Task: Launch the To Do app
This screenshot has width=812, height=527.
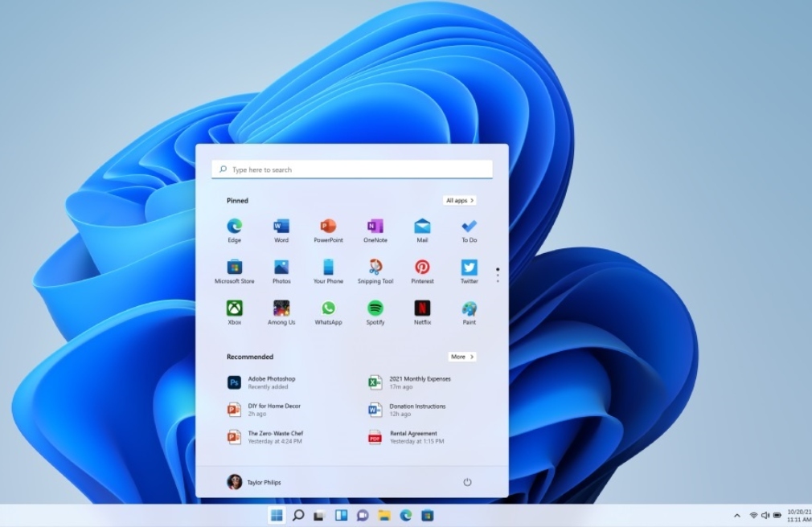Action: 470,231
